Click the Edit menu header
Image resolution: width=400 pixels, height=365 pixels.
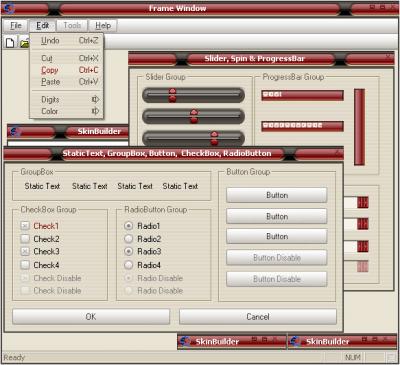click(x=43, y=26)
